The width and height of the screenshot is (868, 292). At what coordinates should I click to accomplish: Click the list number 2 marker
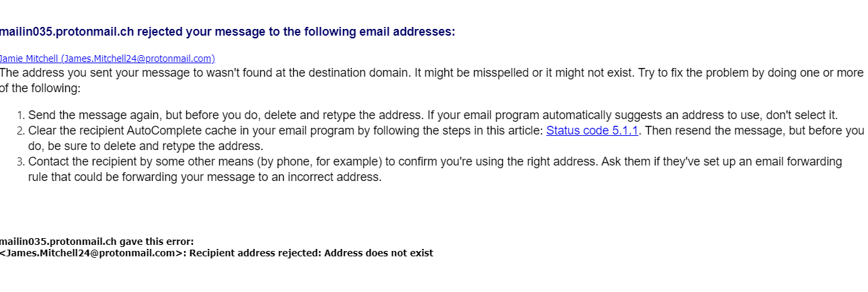click(x=21, y=131)
